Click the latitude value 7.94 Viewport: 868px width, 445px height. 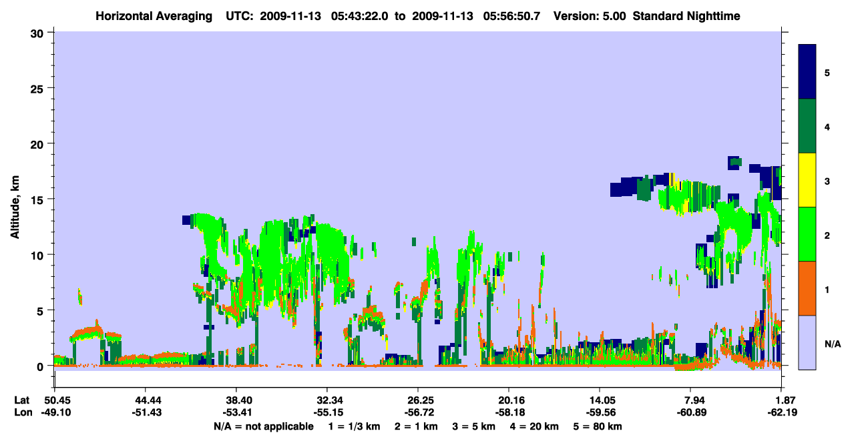point(690,400)
